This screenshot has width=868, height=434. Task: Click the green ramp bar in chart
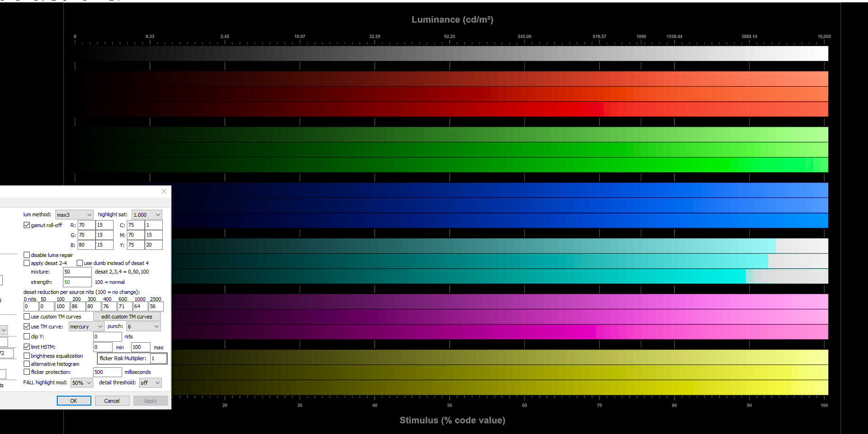coord(452,150)
